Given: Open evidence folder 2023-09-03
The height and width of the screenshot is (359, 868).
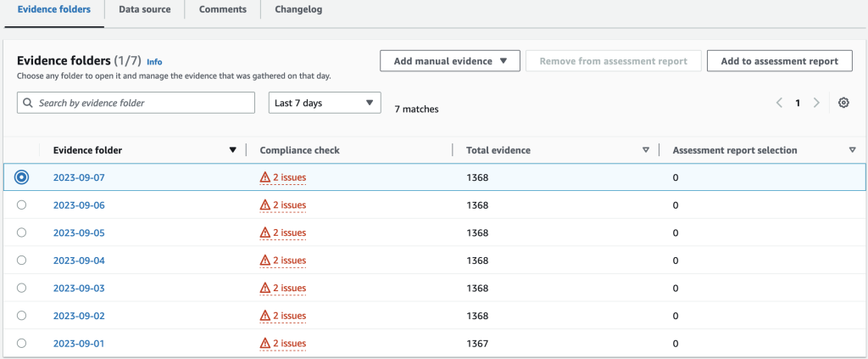Looking at the screenshot, I should tap(79, 289).
